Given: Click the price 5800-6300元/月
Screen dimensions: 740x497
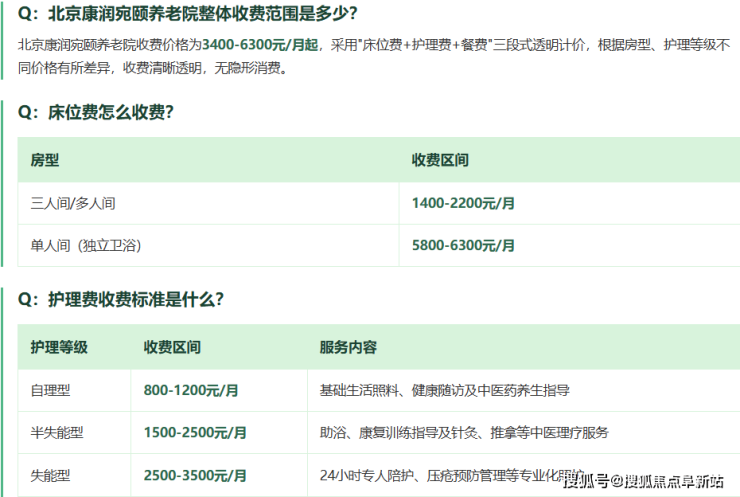Looking at the screenshot, I should (x=463, y=245).
